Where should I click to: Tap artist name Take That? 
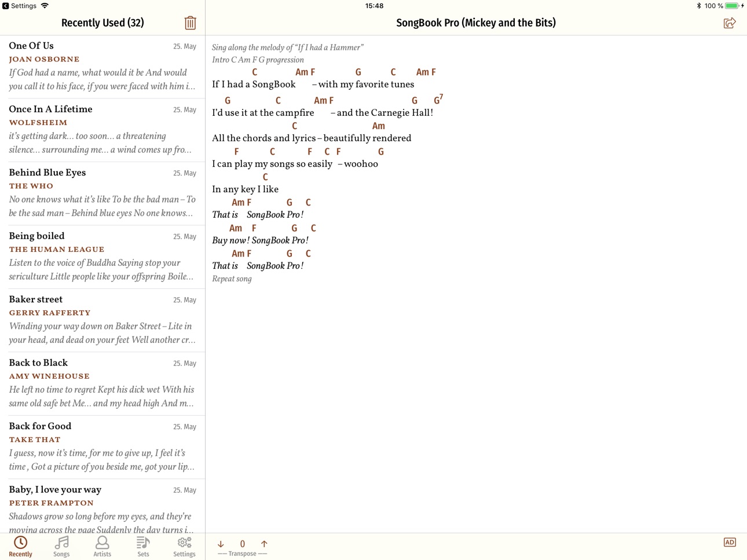click(35, 440)
